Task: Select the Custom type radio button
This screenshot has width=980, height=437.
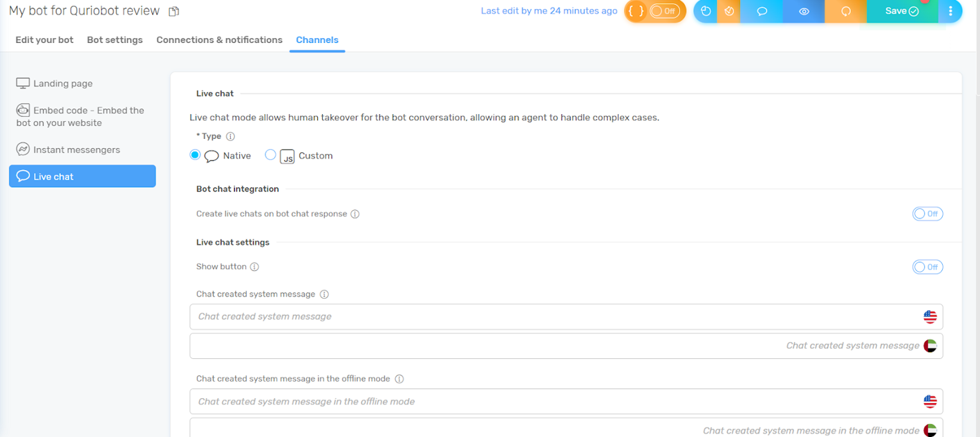Action: coord(270,156)
